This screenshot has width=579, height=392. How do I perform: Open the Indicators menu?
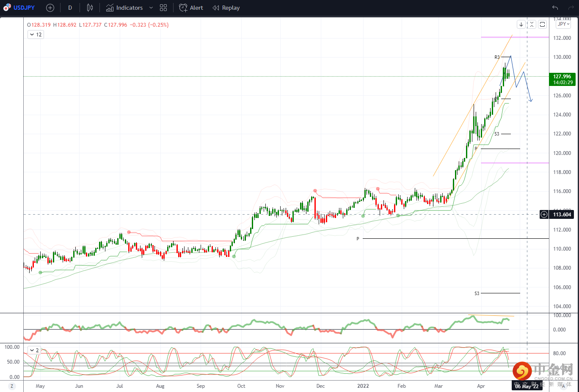pos(124,8)
